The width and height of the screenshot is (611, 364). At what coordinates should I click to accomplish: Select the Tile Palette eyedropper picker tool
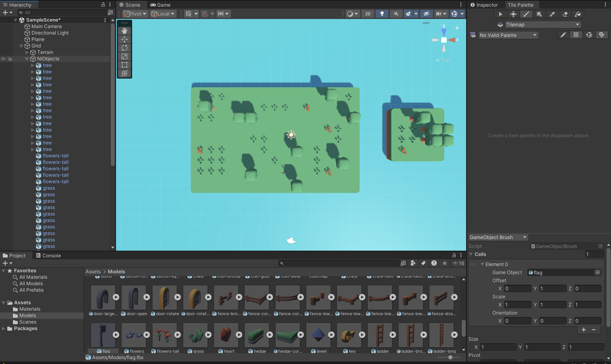(x=552, y=14)
